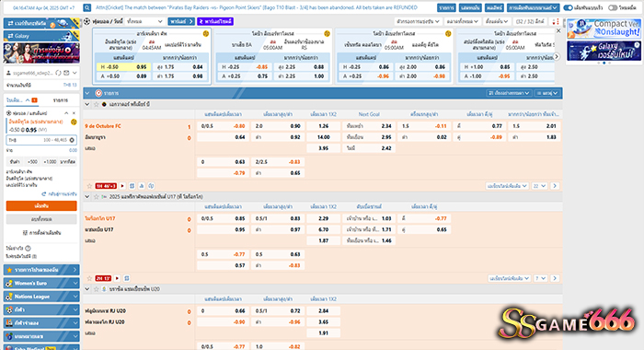Toggle the first blue switch in top bar

coord(568,7)
